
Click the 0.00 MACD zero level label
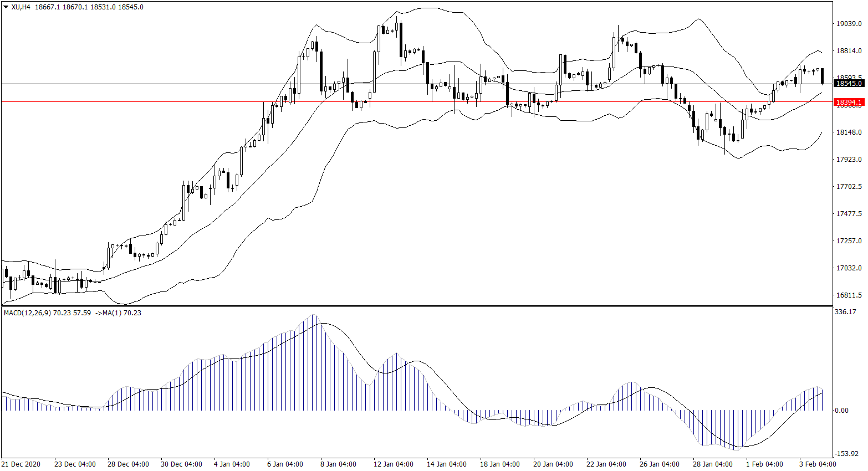(x=841, y=411)
